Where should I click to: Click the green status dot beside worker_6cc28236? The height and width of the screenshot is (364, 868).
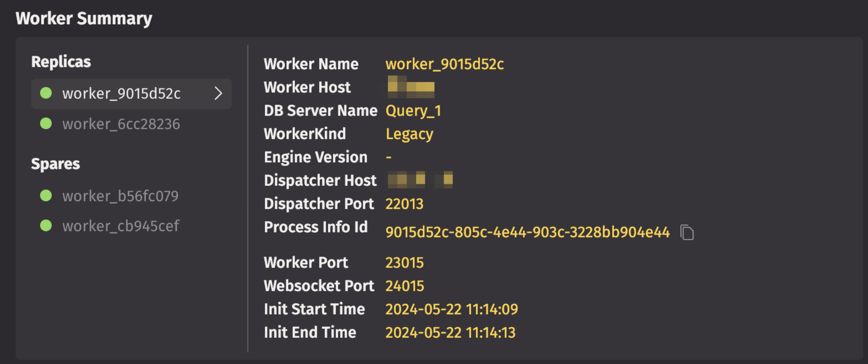tap(46, 124)
